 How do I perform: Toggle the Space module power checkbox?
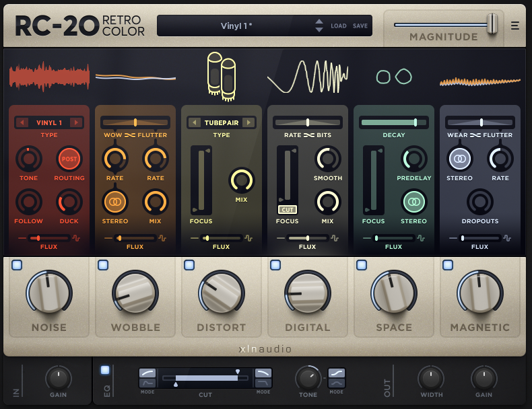coord(362,264)
